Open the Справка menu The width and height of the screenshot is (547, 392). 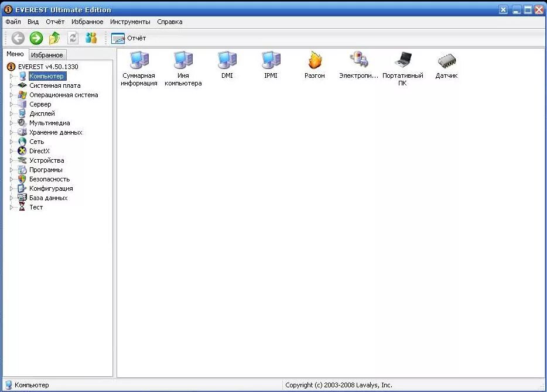click(169, 22)
